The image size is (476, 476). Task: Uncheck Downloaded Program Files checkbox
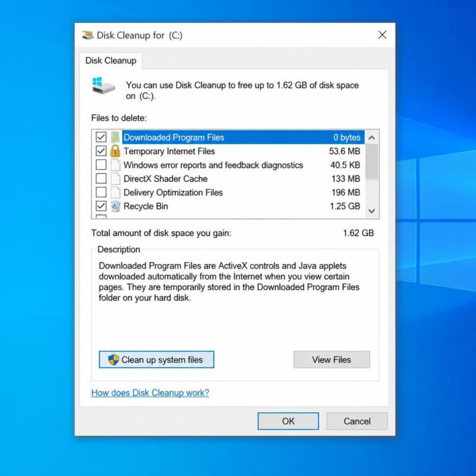coord(101,137)
